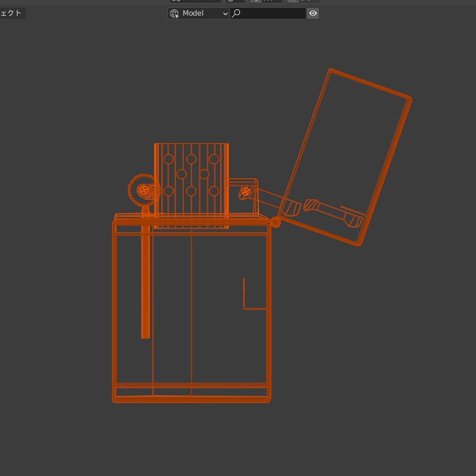Click the cam rivet right of chimney
The width and height of the screenshot is (476, 476).
pyautogui.click(x=246, y=191)
